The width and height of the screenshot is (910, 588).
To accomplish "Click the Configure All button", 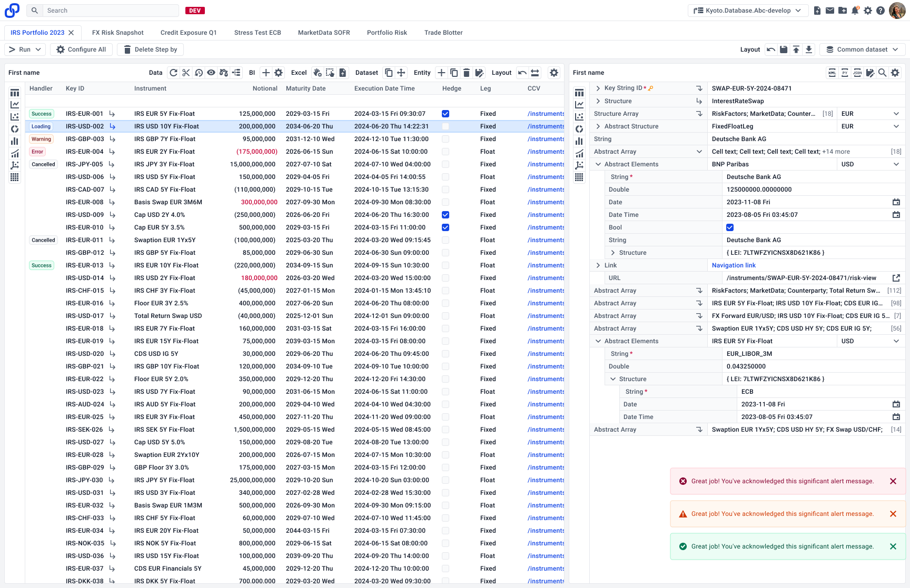I will [81, 49].
